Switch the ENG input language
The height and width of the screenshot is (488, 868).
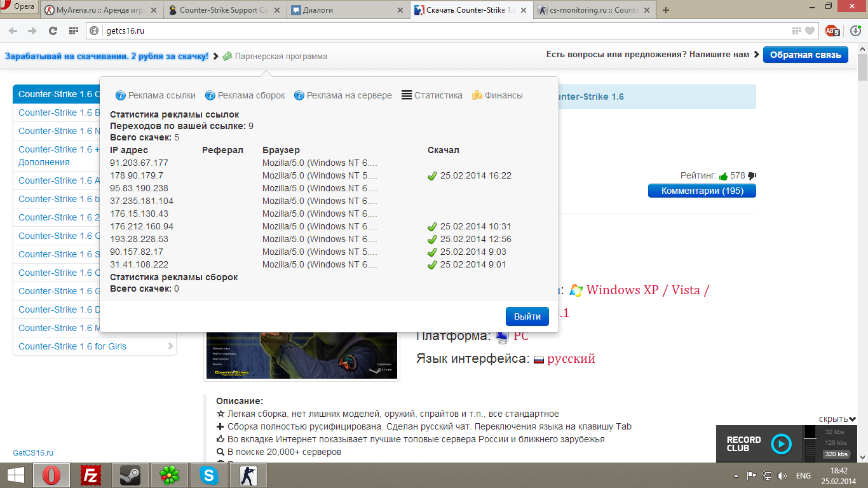tap(803, 475)
